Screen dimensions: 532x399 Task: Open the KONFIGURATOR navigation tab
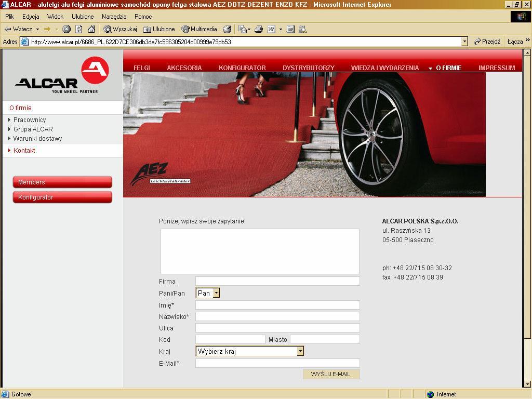point(242,68)
